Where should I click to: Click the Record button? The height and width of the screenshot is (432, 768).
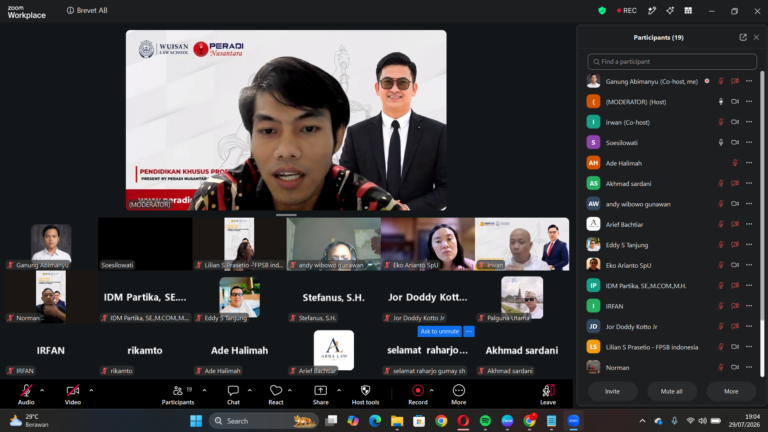click(x=418, y=394)
